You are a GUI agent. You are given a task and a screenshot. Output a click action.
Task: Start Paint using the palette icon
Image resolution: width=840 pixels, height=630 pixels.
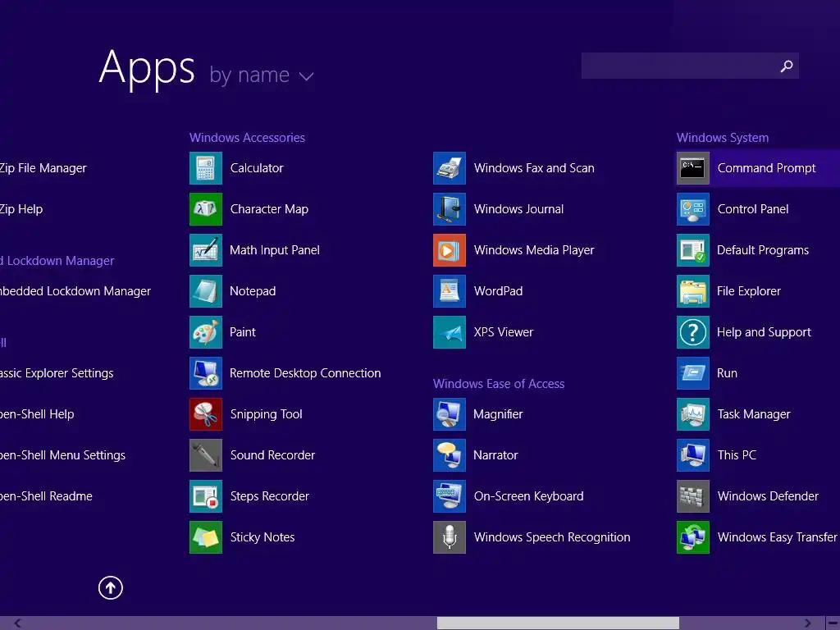coord(206,332)
